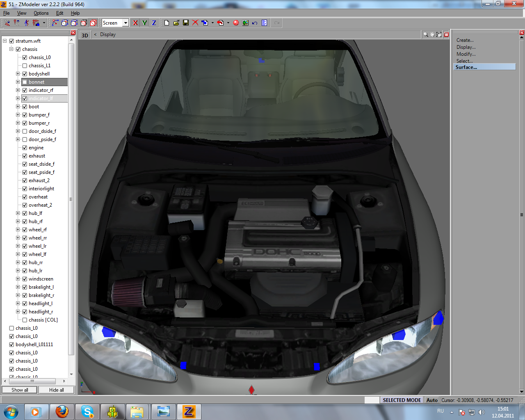Screen dimensions: 525x420
Task: Open the document properties list icon
Action: (x=264, y=23)
